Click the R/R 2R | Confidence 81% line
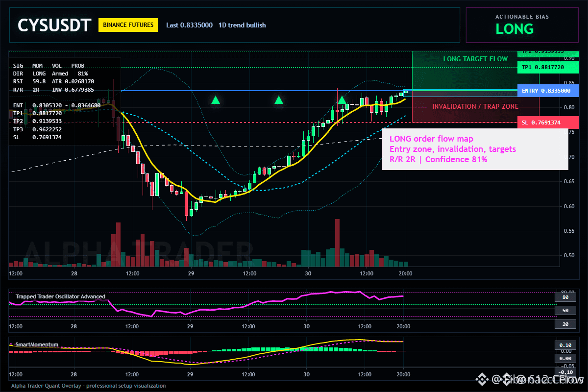 [x=439, y=159]
